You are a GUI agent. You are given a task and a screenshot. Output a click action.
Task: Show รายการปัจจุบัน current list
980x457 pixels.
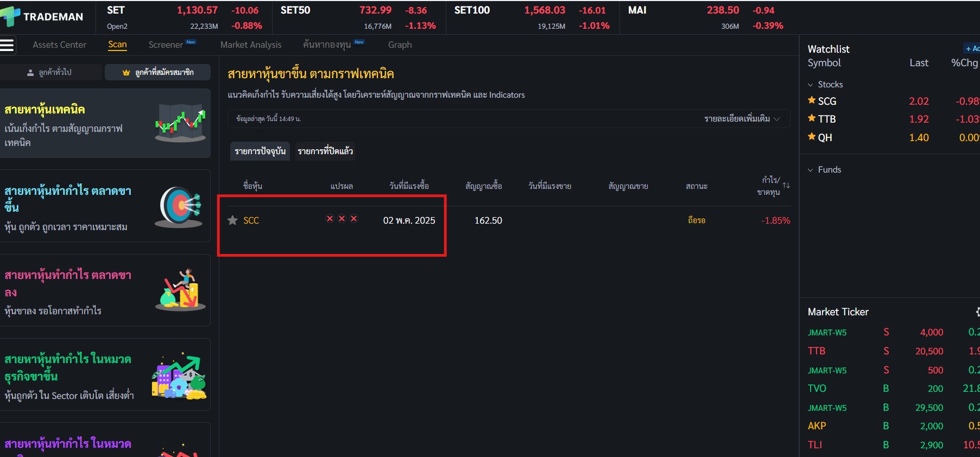point(260,151)
